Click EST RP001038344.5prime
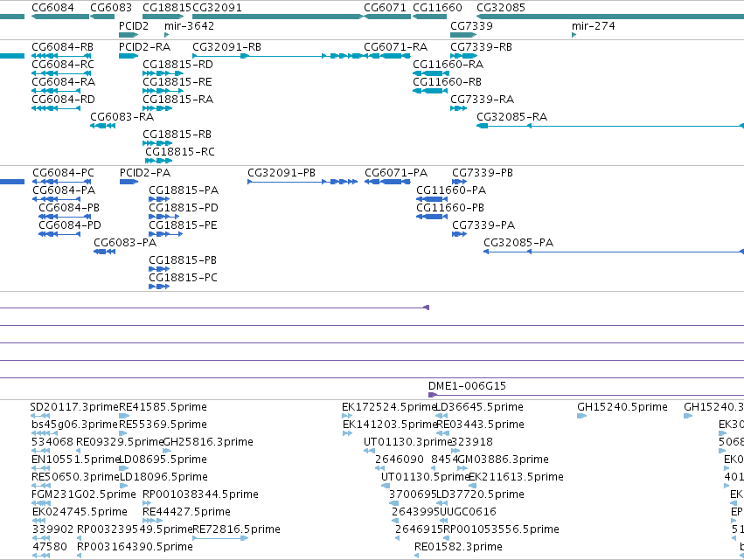Screen dimensions: 744x560 pyautogui.click(x=200, y=494)
